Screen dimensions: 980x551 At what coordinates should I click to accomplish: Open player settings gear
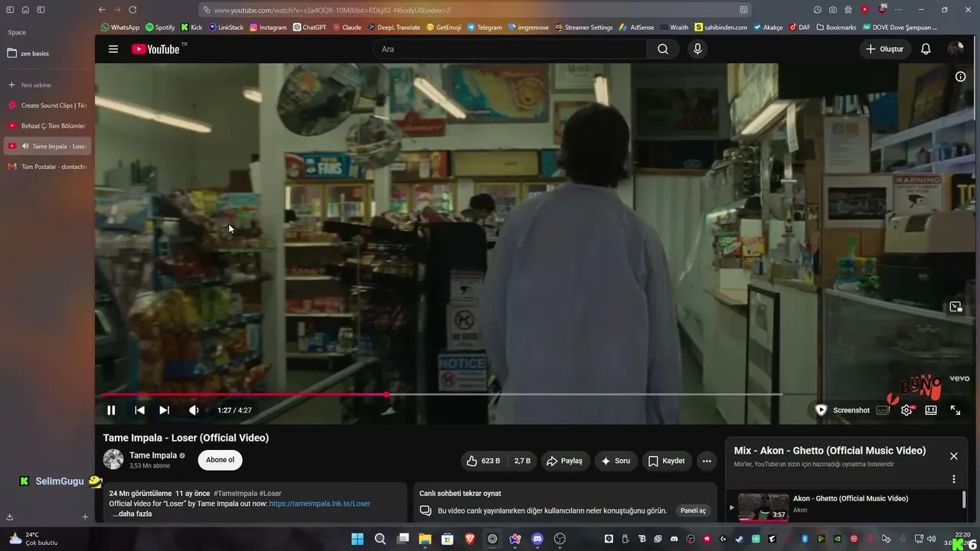click(906, 410)
